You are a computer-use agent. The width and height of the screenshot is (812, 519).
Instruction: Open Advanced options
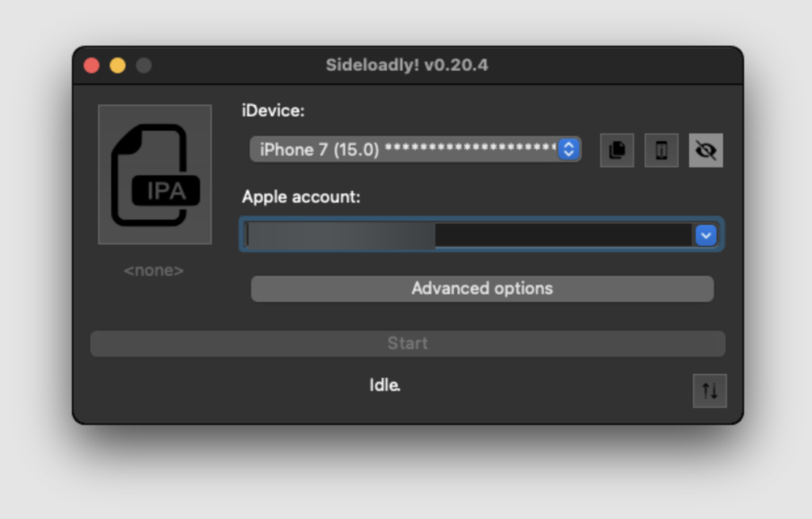coord(482,288)
